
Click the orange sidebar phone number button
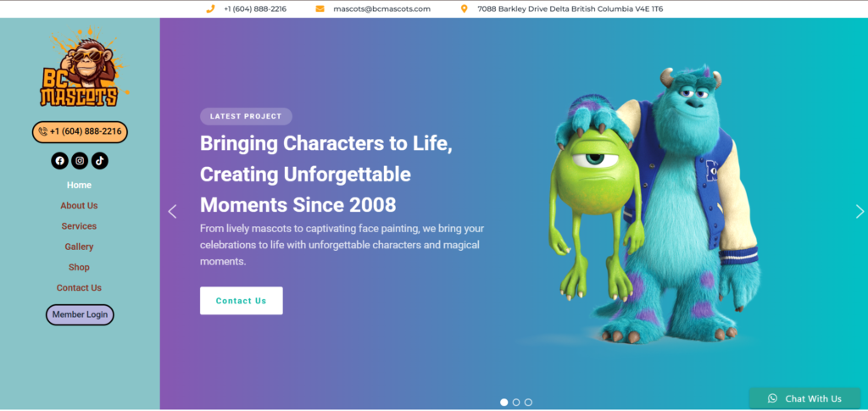[x=80, y=131]
